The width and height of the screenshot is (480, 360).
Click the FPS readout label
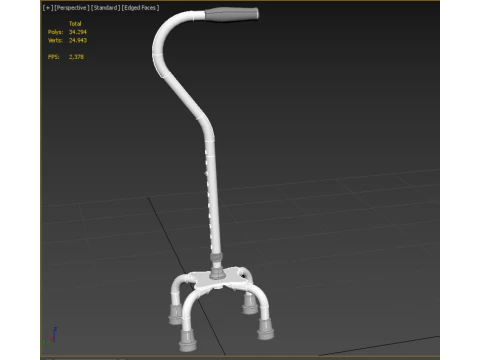point(54,57)
